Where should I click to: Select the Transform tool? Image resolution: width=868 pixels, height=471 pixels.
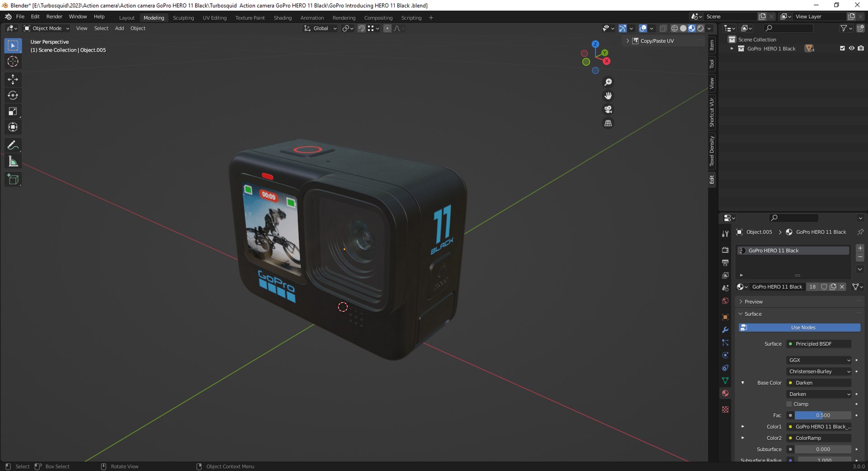(13, 127)
